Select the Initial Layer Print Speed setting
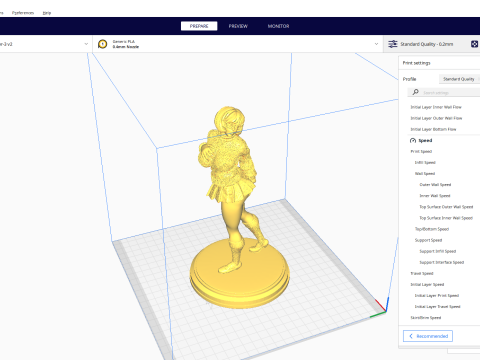The height and width of the screenshot is (360, 480). 437,295
